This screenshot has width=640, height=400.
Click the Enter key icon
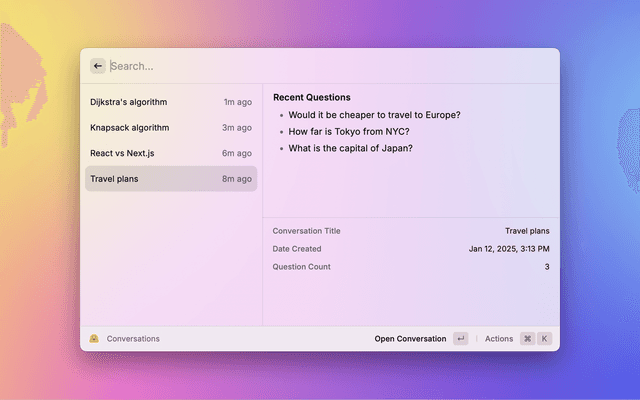pos(460,339)
